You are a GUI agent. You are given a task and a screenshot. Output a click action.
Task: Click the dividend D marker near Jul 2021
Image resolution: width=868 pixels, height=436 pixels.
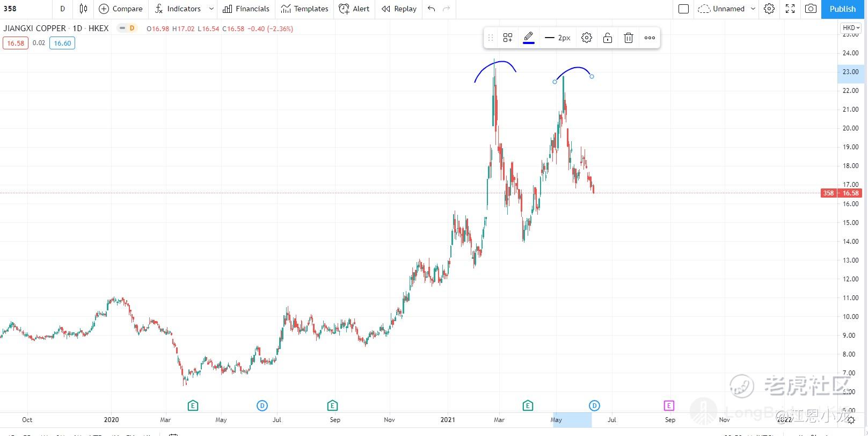tap(594, 405)
